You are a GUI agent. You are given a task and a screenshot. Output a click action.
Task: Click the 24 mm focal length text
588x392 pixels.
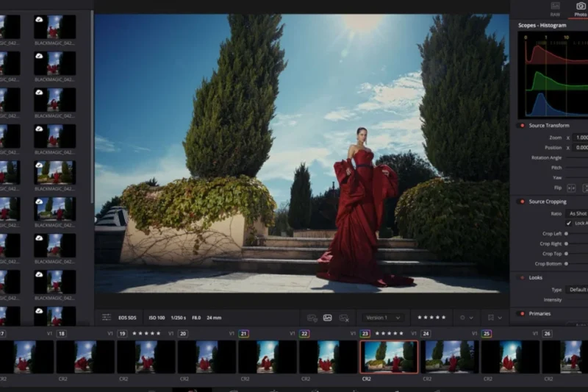(x=214, y=318)
